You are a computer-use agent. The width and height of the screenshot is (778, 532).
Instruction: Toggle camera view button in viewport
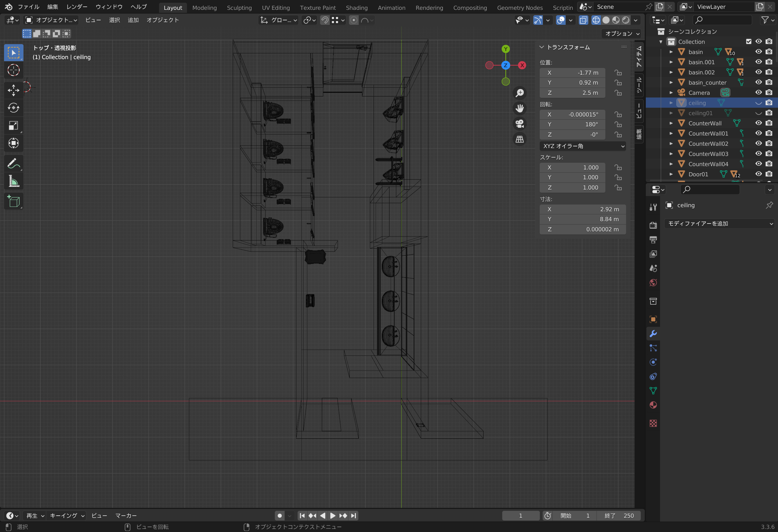519,124
